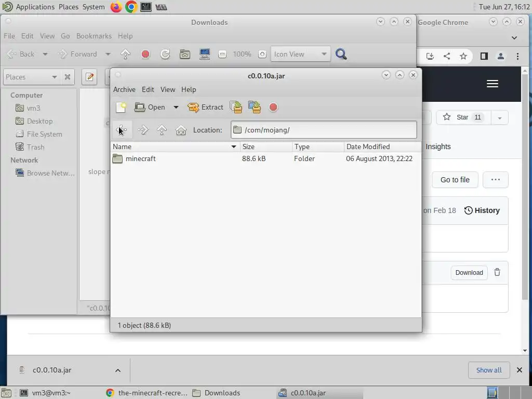This screenshot has width=532, height=399.
Task: Go up one level in archive
Action: [x=162, y=130]
